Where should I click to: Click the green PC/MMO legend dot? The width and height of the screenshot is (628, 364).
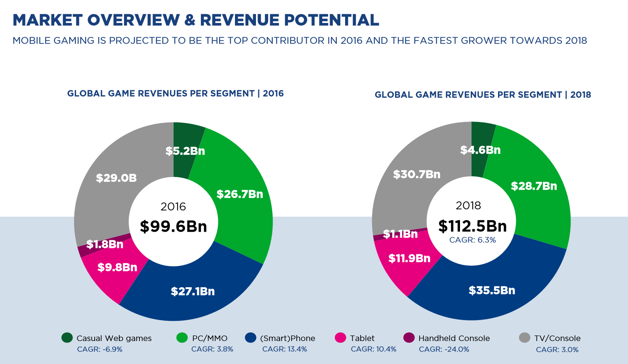point(182,338)
